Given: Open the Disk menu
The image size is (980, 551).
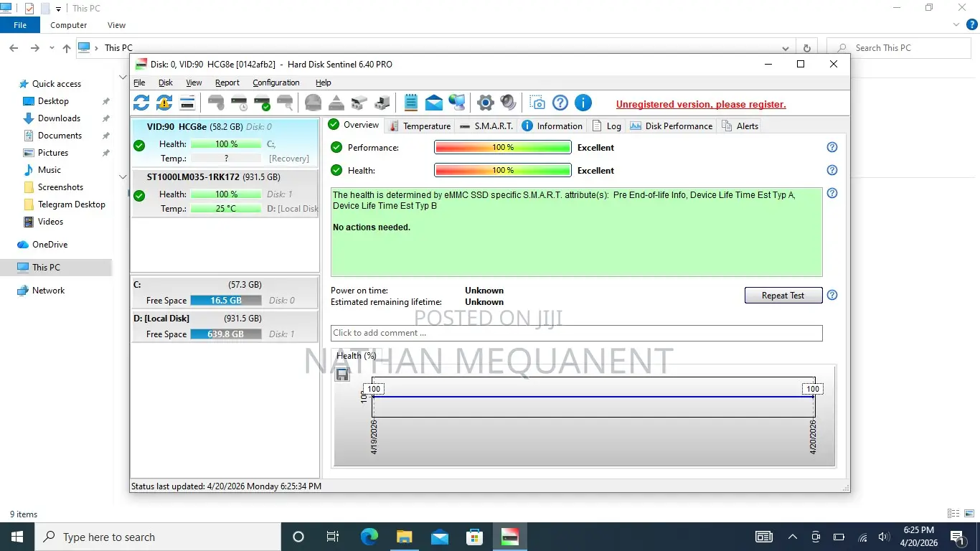Looking at the screenshot, I should [166, 83].
